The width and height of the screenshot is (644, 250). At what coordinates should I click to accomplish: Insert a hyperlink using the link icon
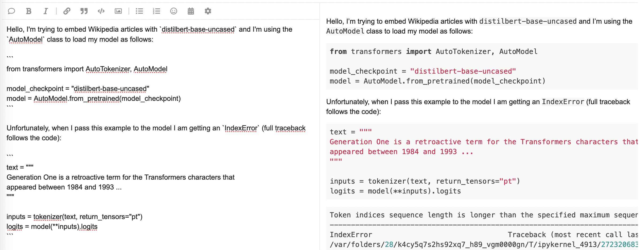click(x=67, y=11)
